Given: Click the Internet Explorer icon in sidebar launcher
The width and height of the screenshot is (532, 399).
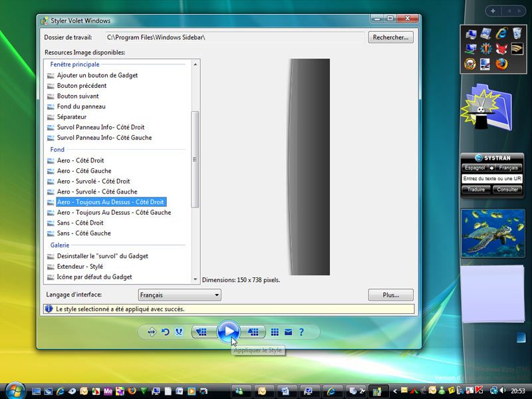Looking at the screenshot, I should click(501, 33).
